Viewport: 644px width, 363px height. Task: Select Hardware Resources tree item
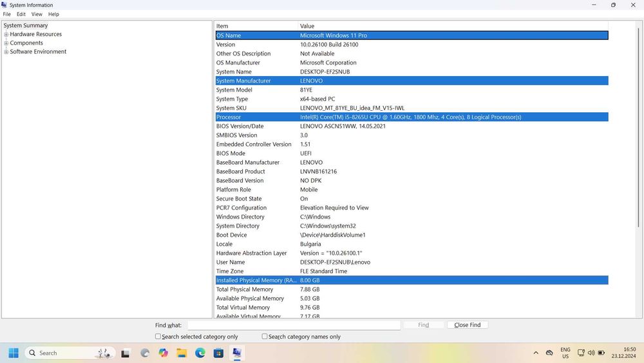[35, 34]
